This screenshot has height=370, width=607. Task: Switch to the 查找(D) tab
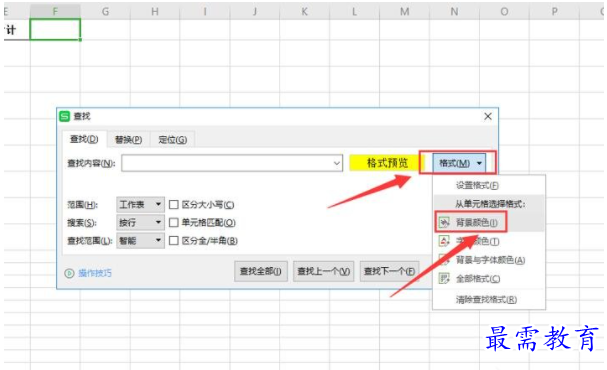(x=84, y=139)
